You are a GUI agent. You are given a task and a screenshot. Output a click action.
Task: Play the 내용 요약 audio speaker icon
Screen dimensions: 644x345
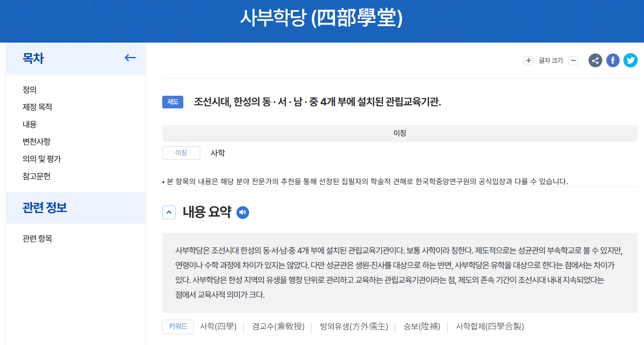click(x=243, y=212)
